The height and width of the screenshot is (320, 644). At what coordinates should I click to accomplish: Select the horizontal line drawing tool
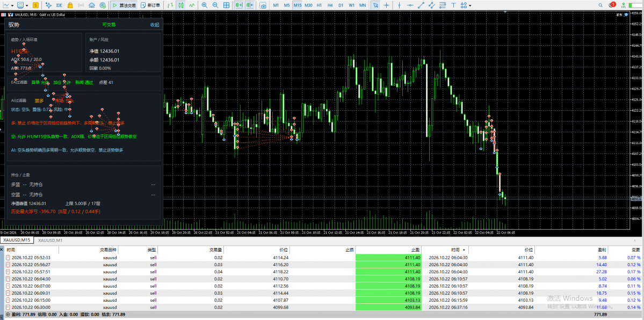[410, 5]
